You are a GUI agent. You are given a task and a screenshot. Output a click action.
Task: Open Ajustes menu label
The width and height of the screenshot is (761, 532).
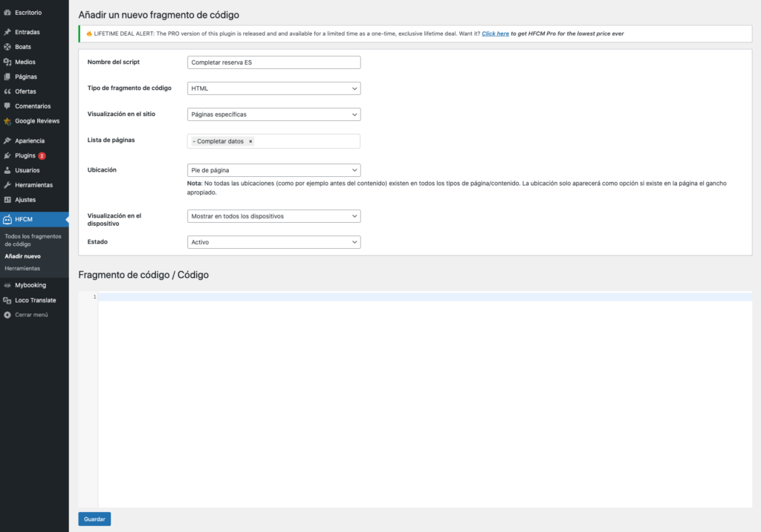click(25, 199)
